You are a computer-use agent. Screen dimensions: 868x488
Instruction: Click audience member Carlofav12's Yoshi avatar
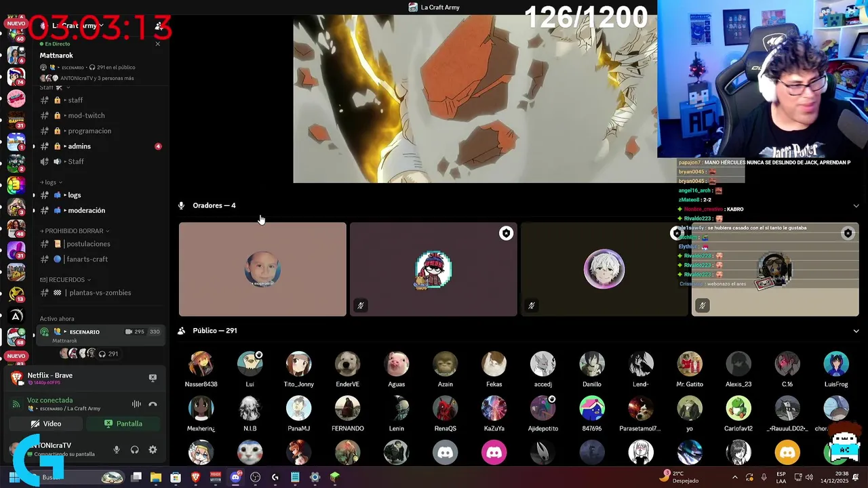point(738,409)
